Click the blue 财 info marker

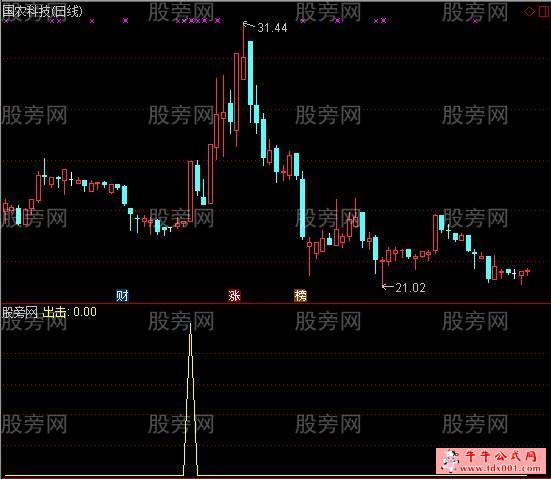click(122, 296)
